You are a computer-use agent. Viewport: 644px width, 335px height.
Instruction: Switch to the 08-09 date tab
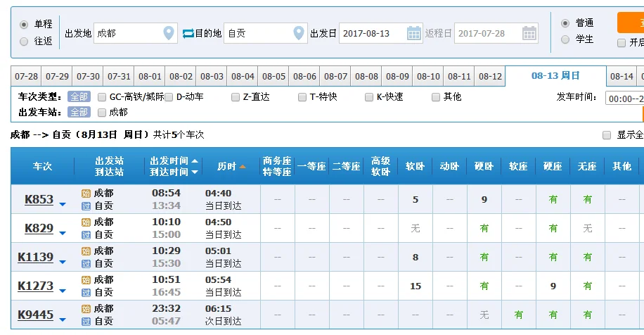(397, 77)
